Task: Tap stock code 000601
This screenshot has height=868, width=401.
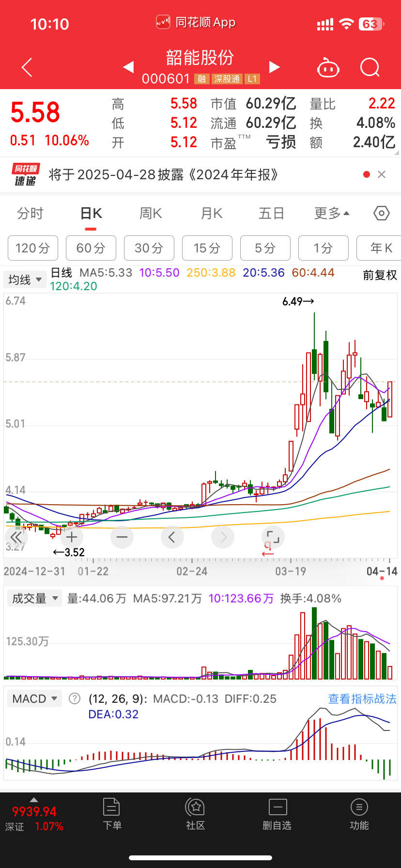Action: (166, 79)
